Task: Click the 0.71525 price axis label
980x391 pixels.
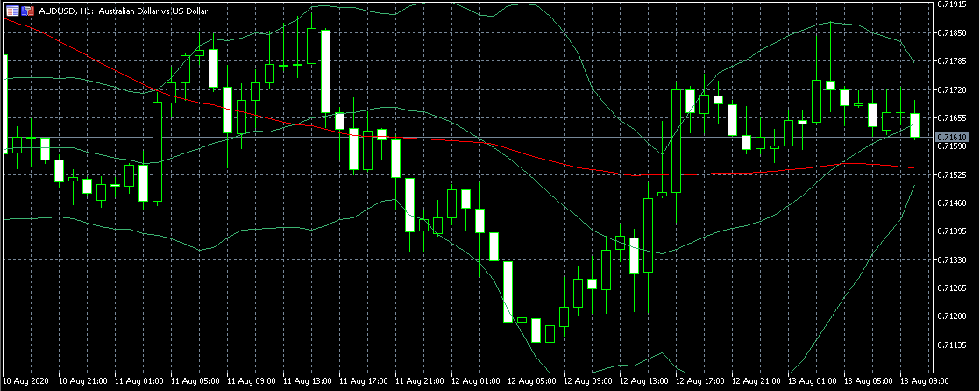Action: pyautogui.click(x=951, y=174)
